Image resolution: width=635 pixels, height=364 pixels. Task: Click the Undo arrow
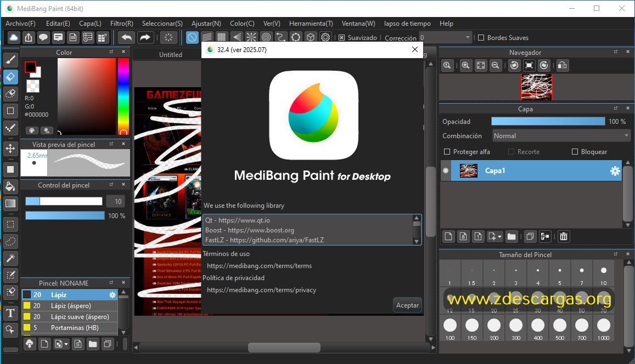click(127, 38)
